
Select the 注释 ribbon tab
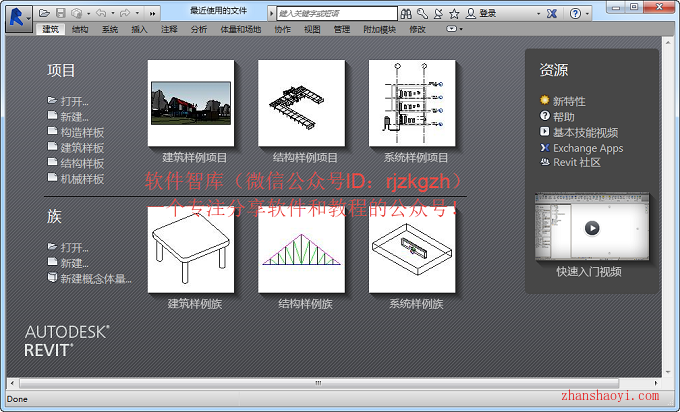[x=169, y=29]
